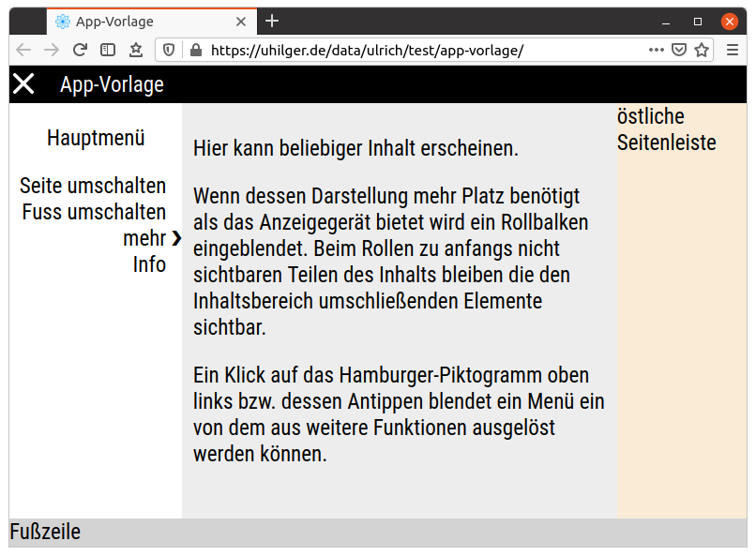Close the menu with the X icon
The width and height of the screenshot is (756, 556).
coord(23,83)
